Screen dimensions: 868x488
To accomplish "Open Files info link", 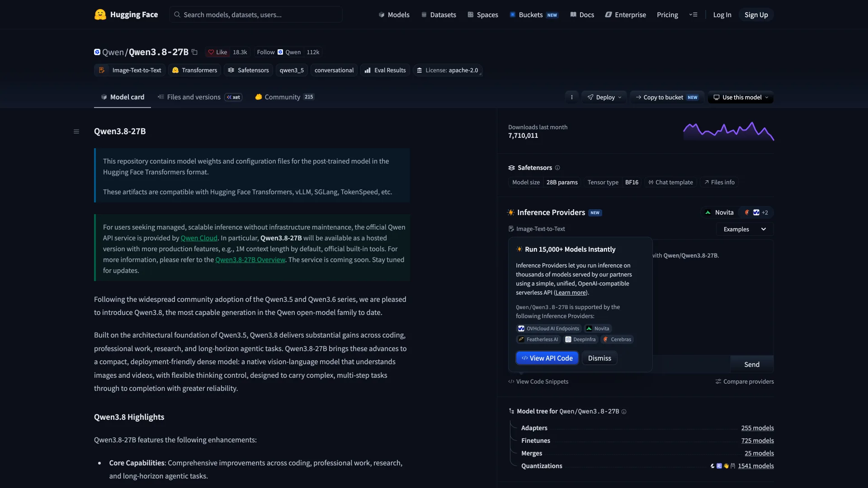I will (x=719, y=182).
